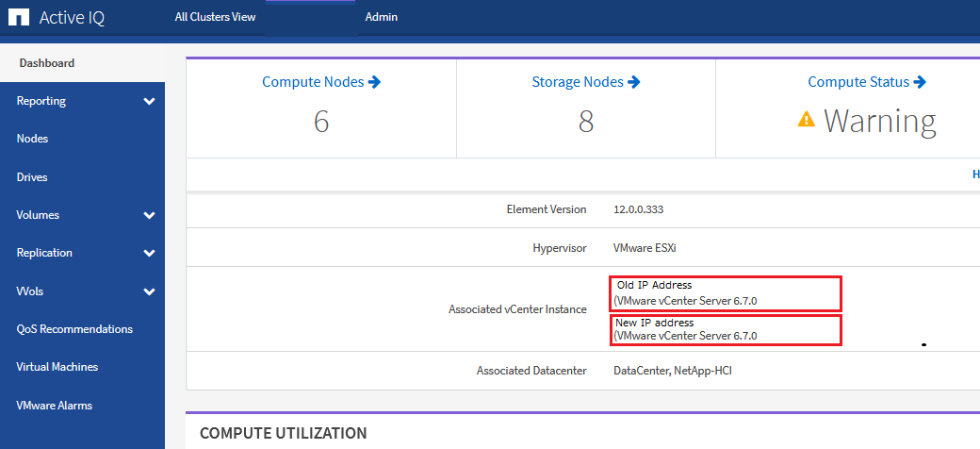Expand the VVols sidebar chevron
This screenshot has width=980, height=449.
pyautogui.click(x=149, y=291)
